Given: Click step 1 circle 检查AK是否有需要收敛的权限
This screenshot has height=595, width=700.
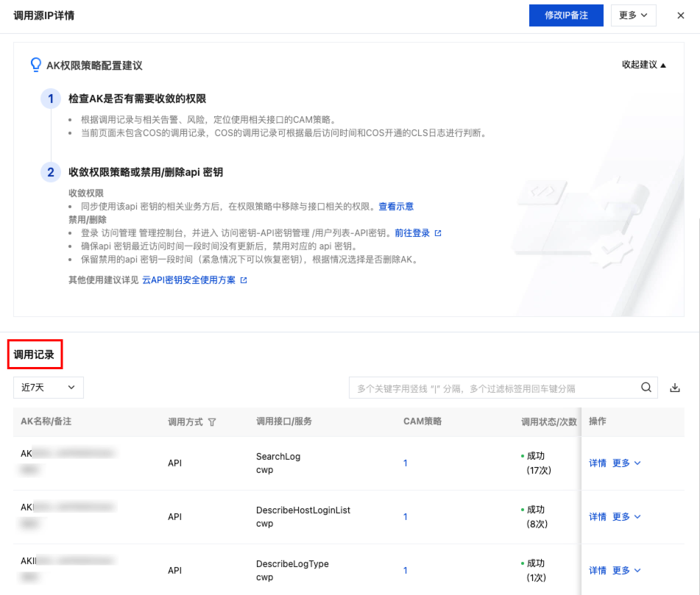Looking at the screenshot, I should tap(51, 99).
